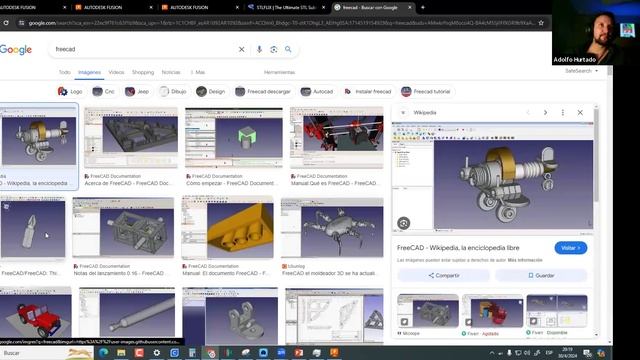The width and height of the screenshot is (640, 360).
Task: Close the STLFLIX tab
Action: pyautogui.click(x=324, y=7)
